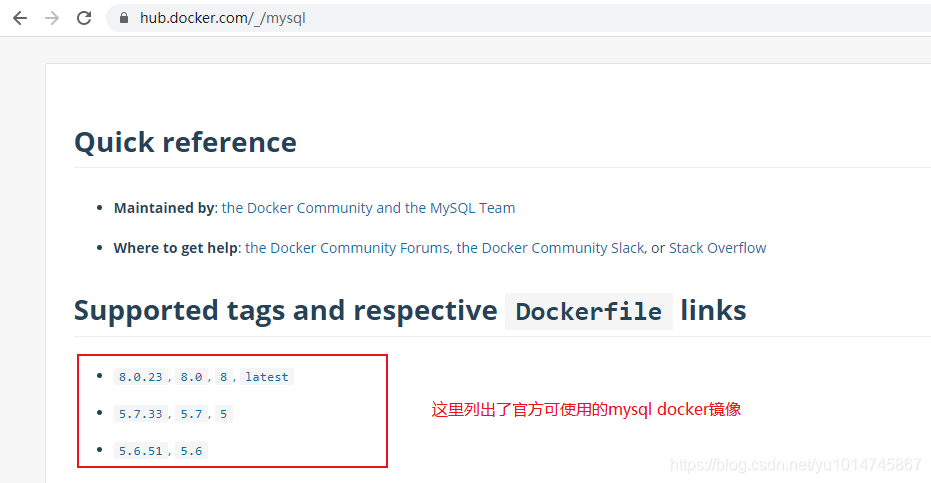Click the "latest" tag link
The image size is (931, 483).
coord(266,377)
